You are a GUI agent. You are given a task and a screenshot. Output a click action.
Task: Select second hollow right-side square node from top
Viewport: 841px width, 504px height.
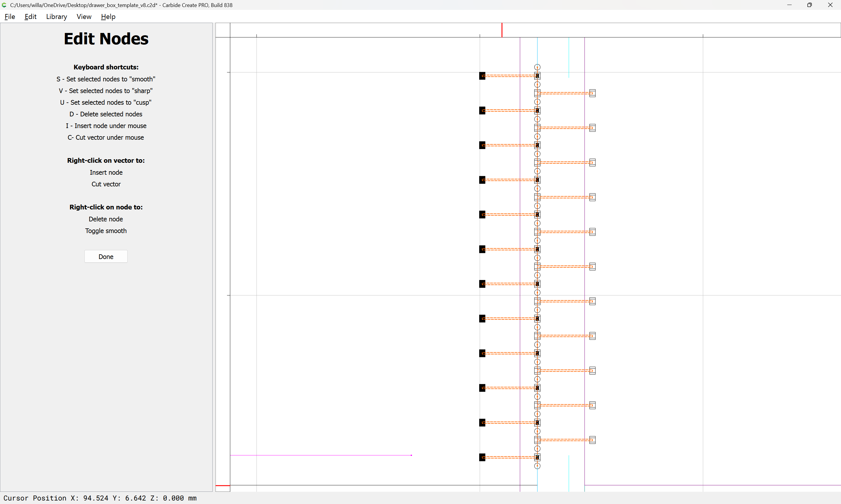(592, 128)
